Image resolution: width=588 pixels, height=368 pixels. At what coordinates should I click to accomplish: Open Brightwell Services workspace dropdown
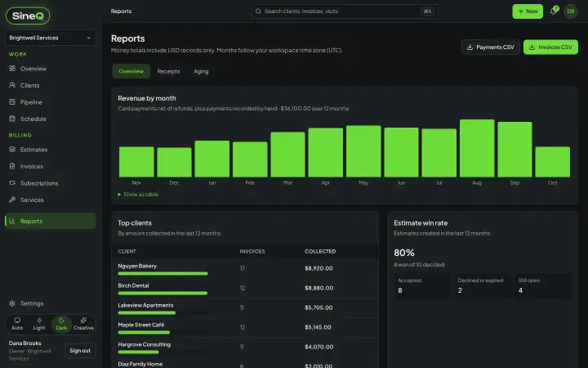point(51,38)
